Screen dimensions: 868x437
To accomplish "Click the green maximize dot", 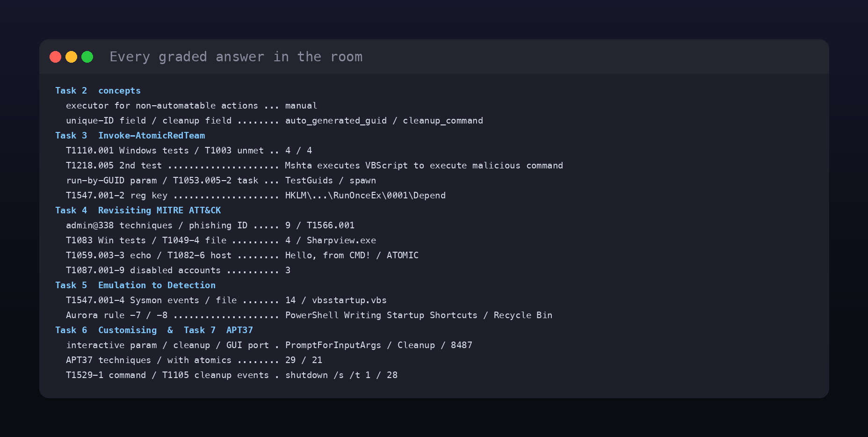I will coord(87,57).
